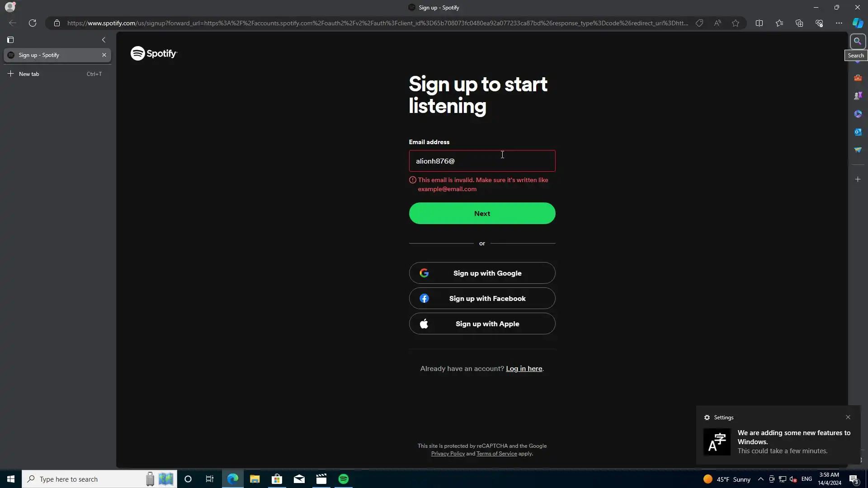Click the Spotify logo on the page
The width and height of the screenshot is (868, 488).
154,53
